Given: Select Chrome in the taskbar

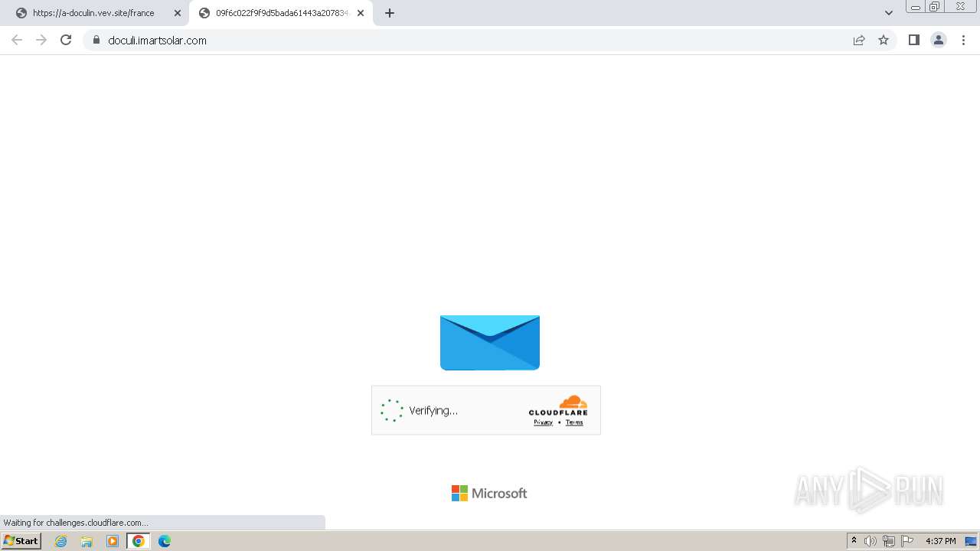Looking at the screenshot, I should pos(139,541).
